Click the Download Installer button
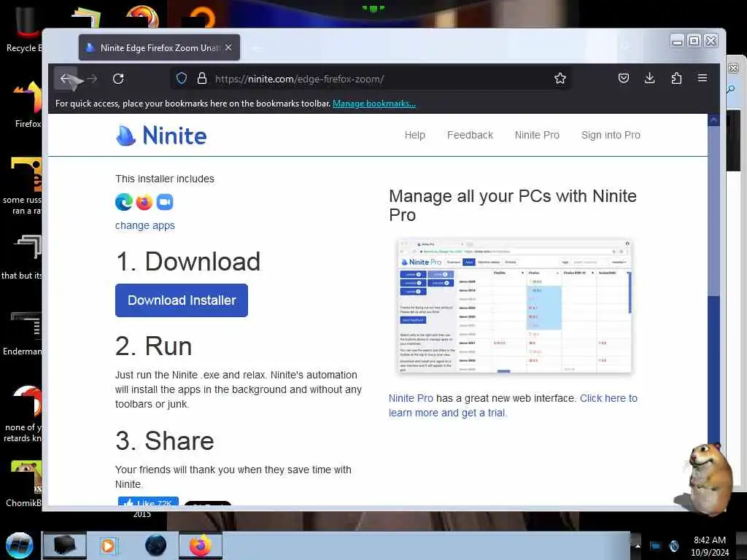Viewport: 747px width, 560px height. [x=182, y=300]
